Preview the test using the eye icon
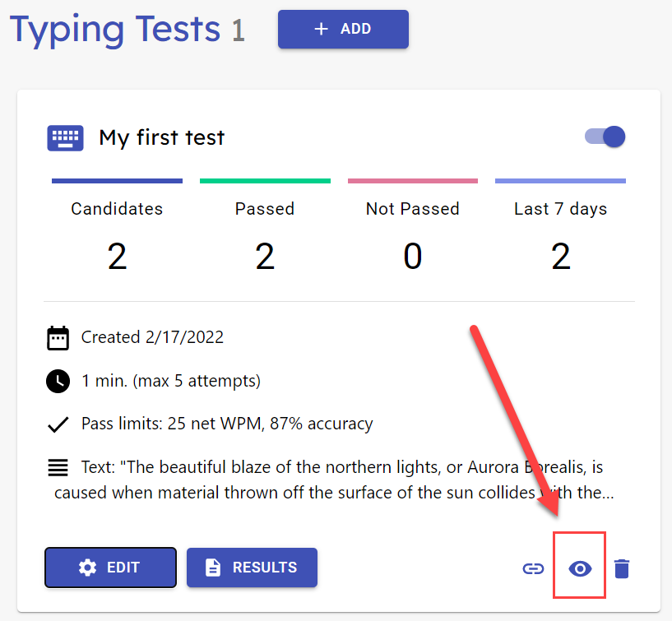 point(579,568)
